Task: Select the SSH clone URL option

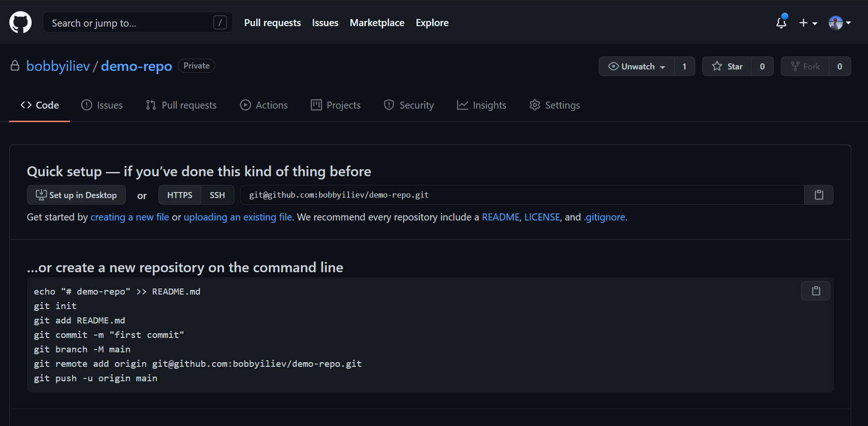Action: (x=217, y=195)
